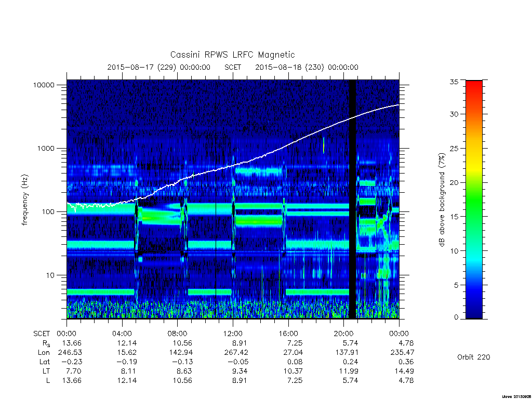Select the 100 frequency axis tick label
Viewport: 532px width, 399px height.
tap(48, 212)
